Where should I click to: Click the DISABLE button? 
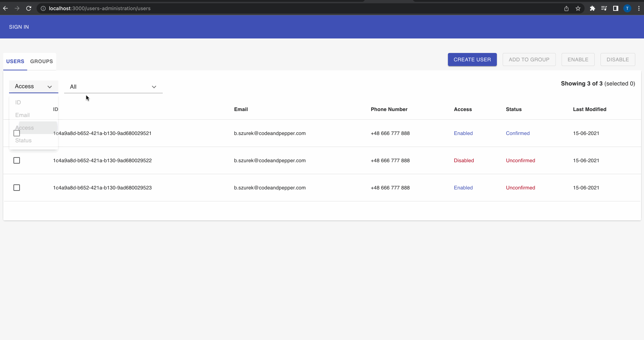point(618,60)
